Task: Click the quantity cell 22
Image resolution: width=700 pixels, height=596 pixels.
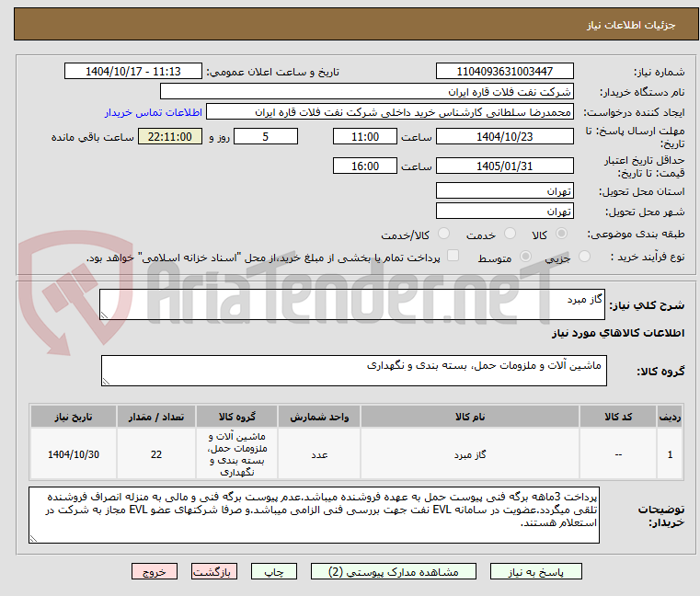Action: 156,454
